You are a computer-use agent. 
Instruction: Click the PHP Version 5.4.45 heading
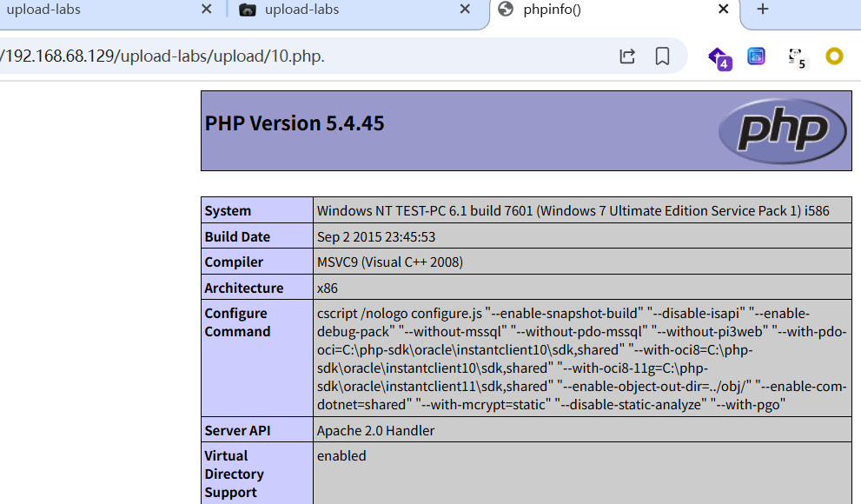click(x=295, y=123)
